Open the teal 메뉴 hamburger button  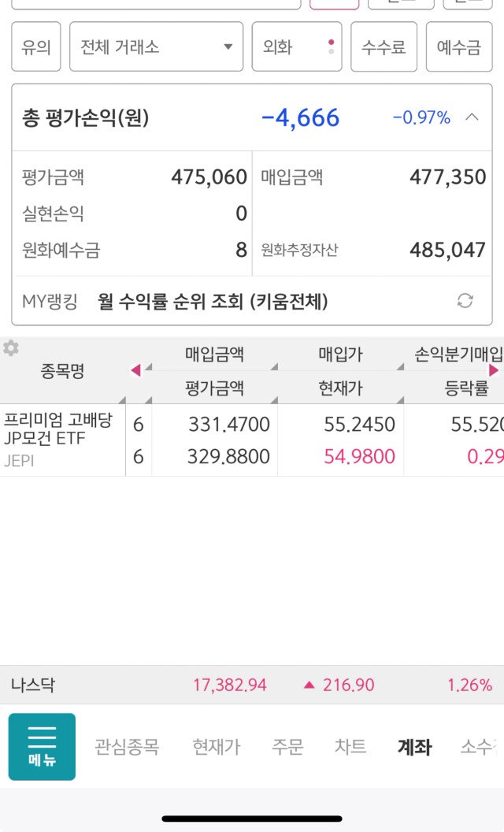coord(42,747)
